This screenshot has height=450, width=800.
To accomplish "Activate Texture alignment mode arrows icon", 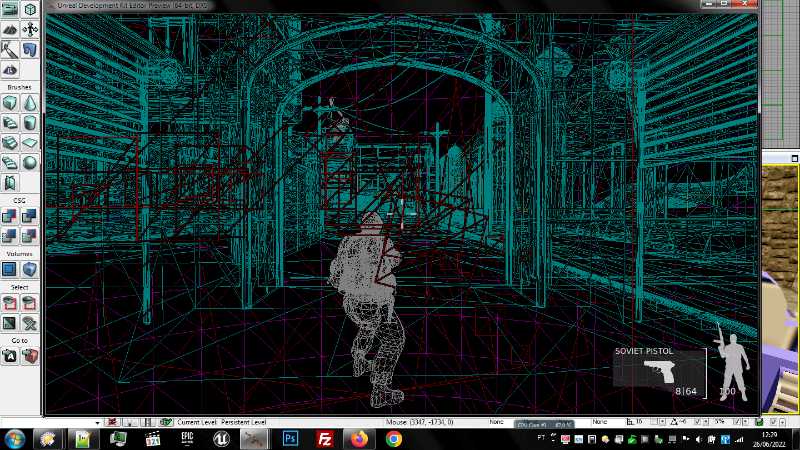I will (30, 30).
